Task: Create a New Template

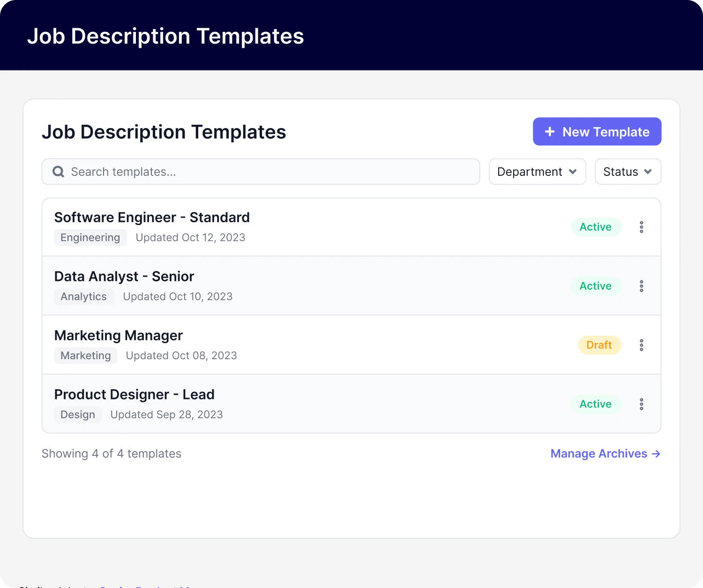Action: point(597,131)
